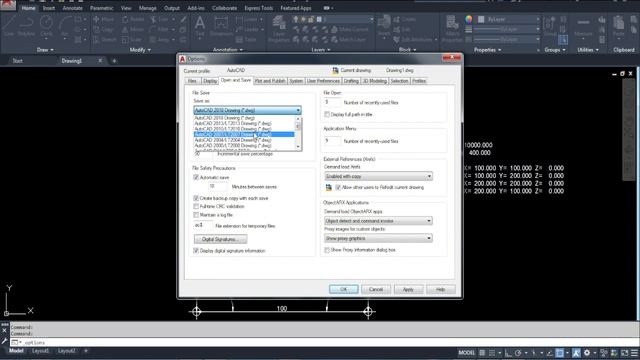The width and height of the screenshot is (640, 360).
Task: Activate the Rotate tool
Action: pos(133,19)
